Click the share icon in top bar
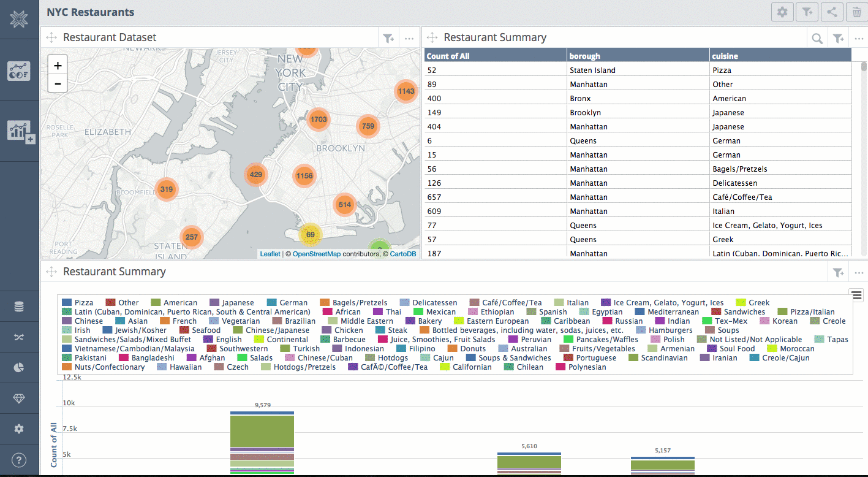Screen dimensions: 868x477 coord(832,12)
